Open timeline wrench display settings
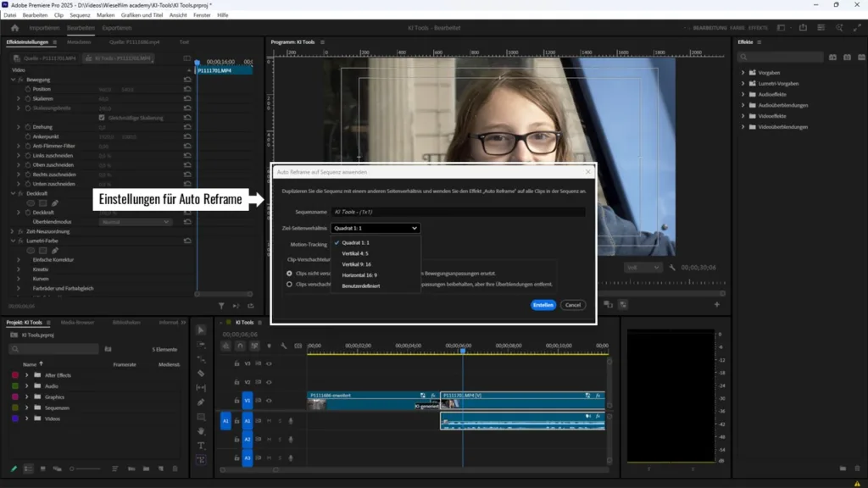868x488 pixels. (283, 346)
